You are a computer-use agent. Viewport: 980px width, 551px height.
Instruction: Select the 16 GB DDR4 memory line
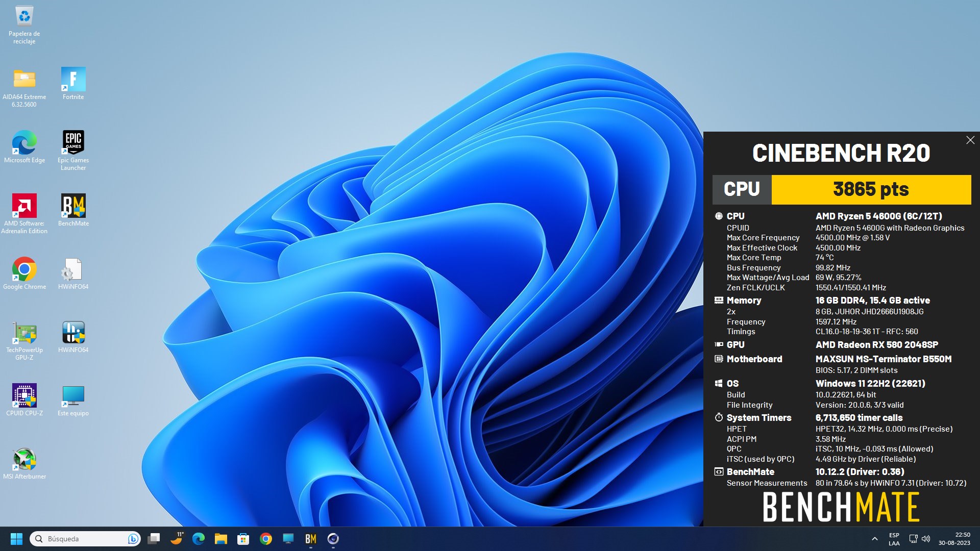pos(873,300)
